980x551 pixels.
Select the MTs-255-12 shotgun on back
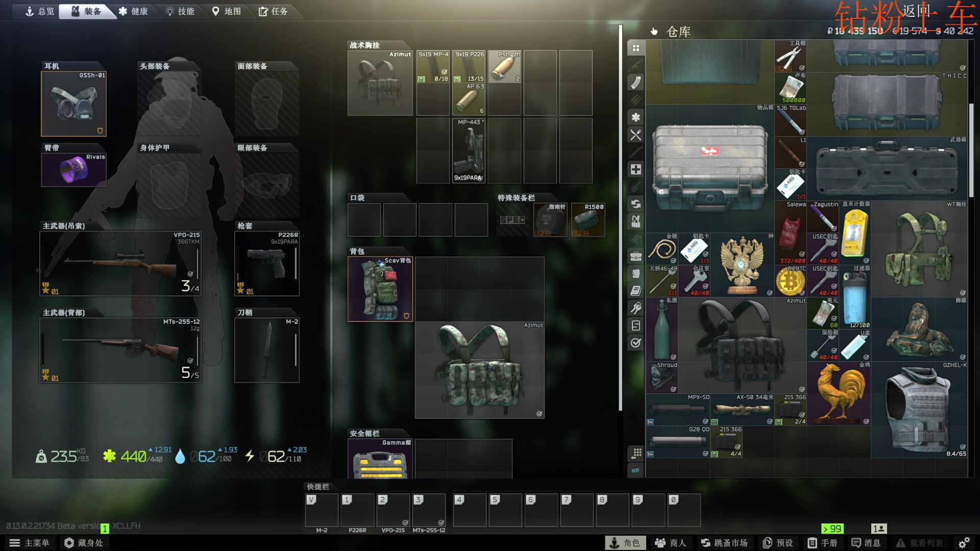[x=120, y=350]
